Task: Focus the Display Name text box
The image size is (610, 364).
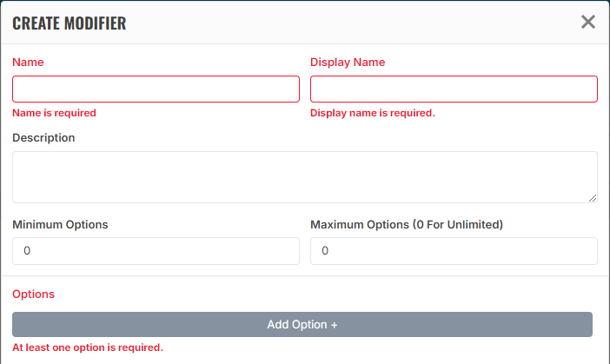Action: coord(454,89)
